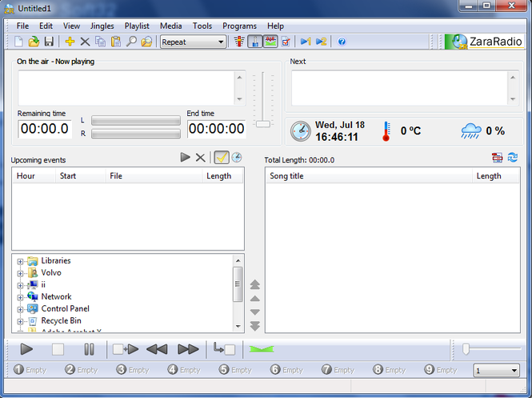Open the event scheduler clock icon
Image resolution: width=532 pixels, height=398 pixels.
coord(237,157)
